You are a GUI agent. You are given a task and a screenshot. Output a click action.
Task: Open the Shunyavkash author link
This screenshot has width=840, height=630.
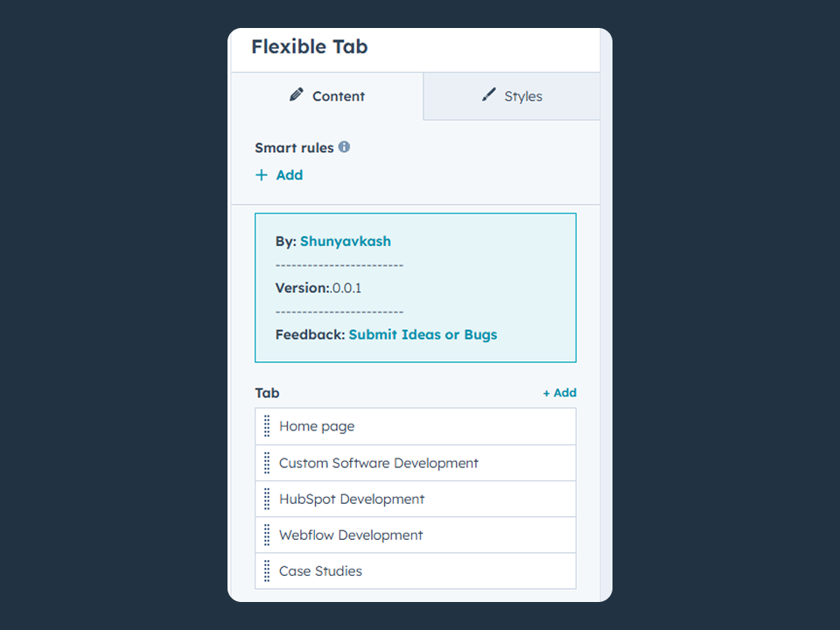pyautogui.click(x=345, y=241)
